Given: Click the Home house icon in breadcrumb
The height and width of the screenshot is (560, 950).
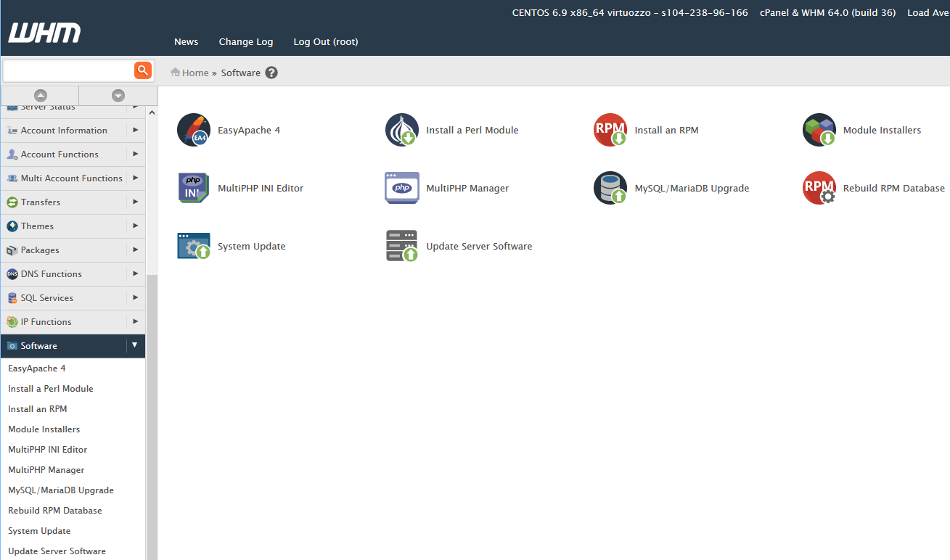Looking at the screenshot, I should click(175, 73).
